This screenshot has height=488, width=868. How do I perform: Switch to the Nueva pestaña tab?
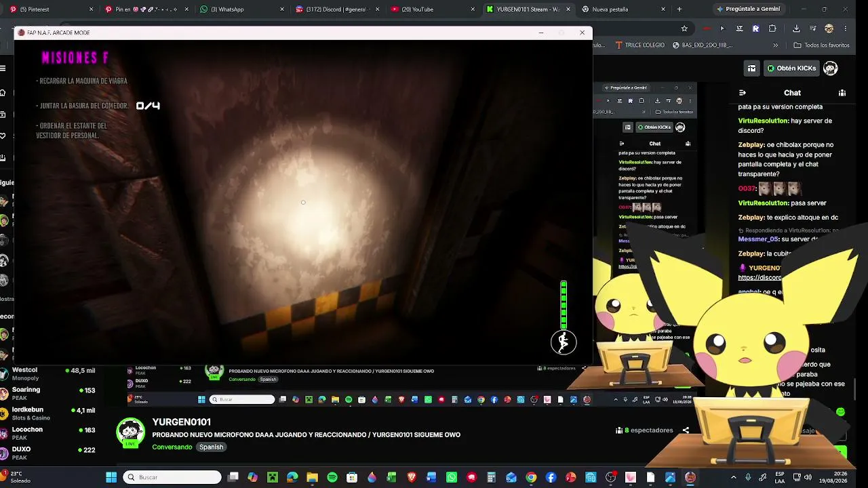coord(624,9)
